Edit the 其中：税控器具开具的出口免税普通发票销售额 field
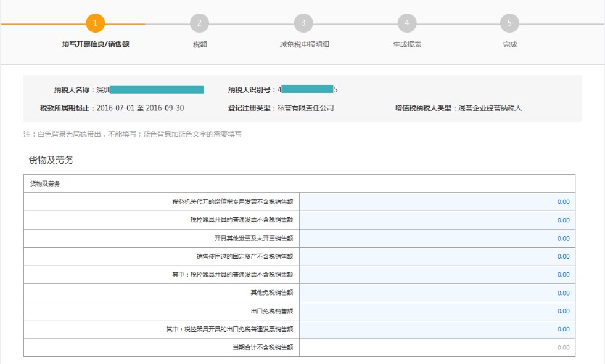This screenshot has height=364, width=605. pos(437,329)
